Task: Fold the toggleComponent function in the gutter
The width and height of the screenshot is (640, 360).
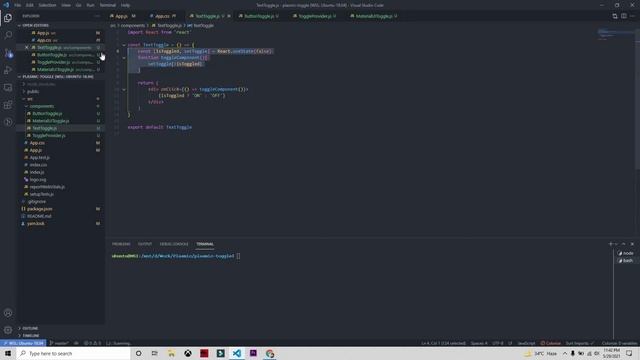Action: pos(124,58)
